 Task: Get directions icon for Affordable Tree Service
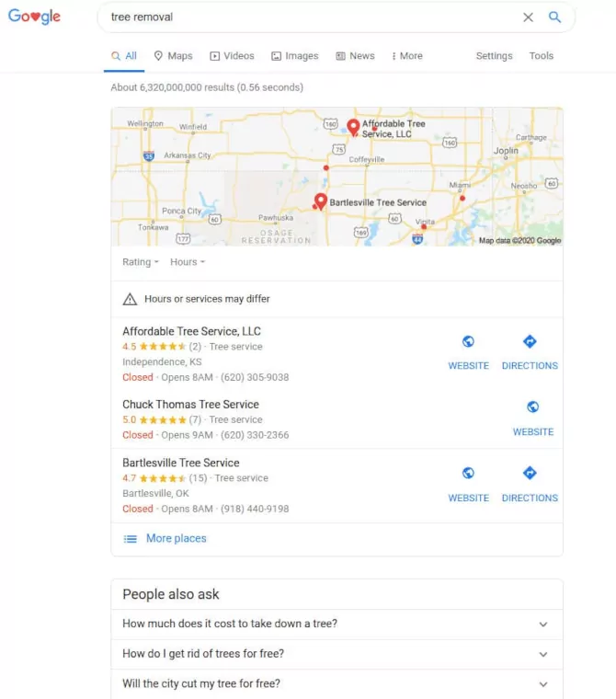(x=530, y=342)
